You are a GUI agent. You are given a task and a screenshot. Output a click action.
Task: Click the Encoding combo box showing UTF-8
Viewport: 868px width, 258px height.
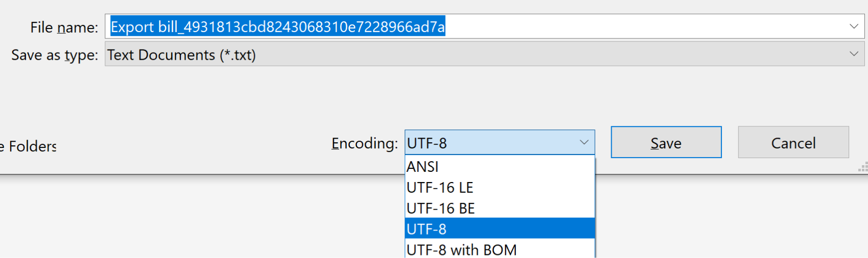(490, 143)
